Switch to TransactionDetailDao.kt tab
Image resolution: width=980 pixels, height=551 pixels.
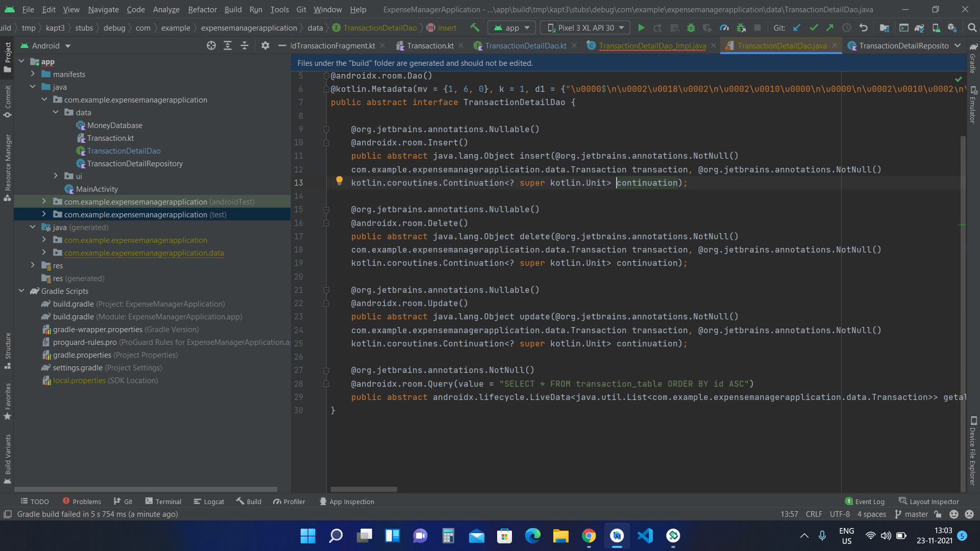coord(525,45)
